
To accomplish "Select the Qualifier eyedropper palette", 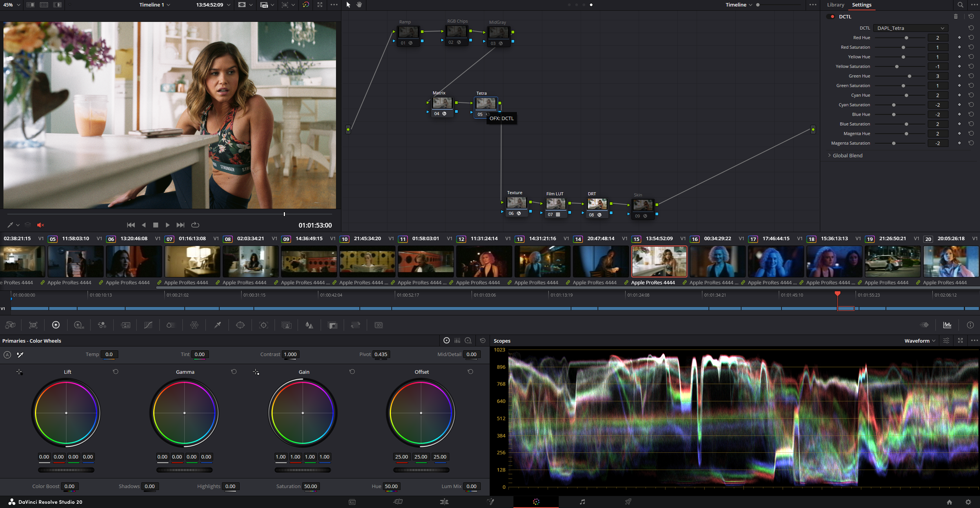I will tap(217, 325).
